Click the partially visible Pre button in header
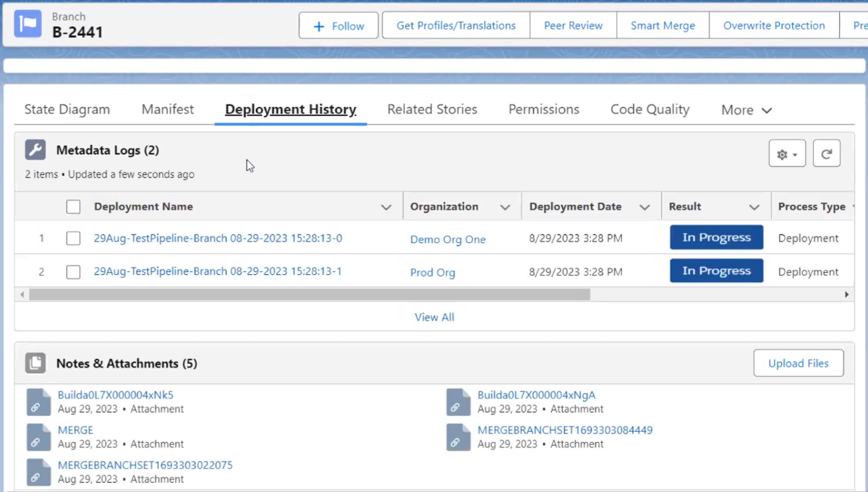Image resolution: width=868 pixels, height=492 pixels. tap(854, 25)
